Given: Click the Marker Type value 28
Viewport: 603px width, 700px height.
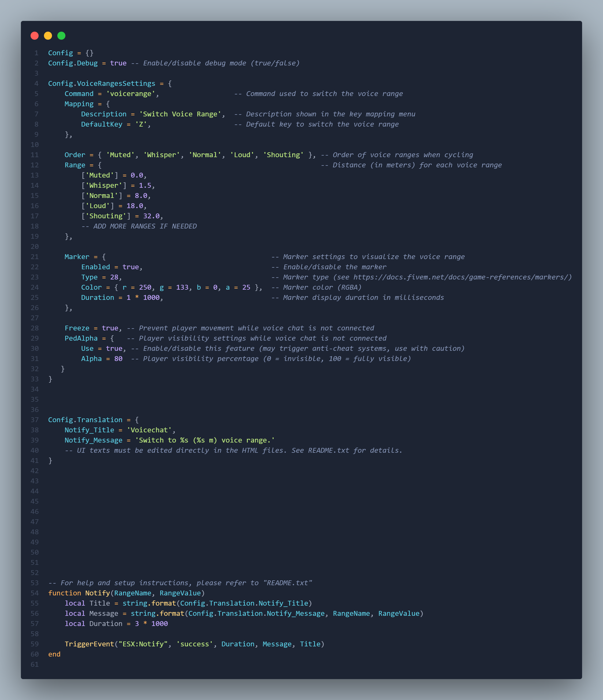Looking at the screenshot, I should (114, 277).
